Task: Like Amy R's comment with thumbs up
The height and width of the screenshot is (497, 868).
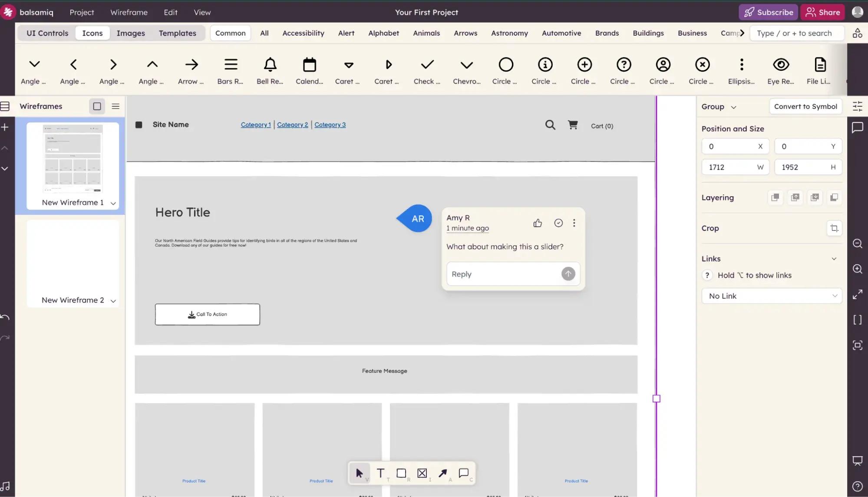Action: point(538,223)
